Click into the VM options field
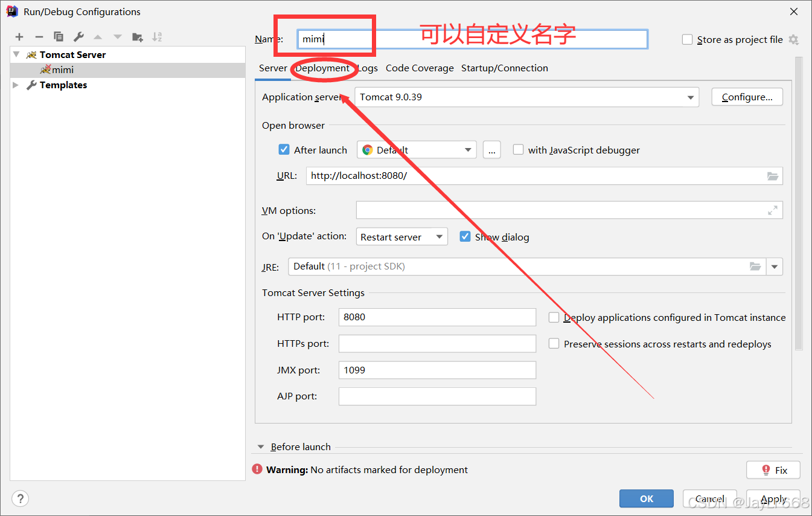812x516 pixels. (569, 210)
